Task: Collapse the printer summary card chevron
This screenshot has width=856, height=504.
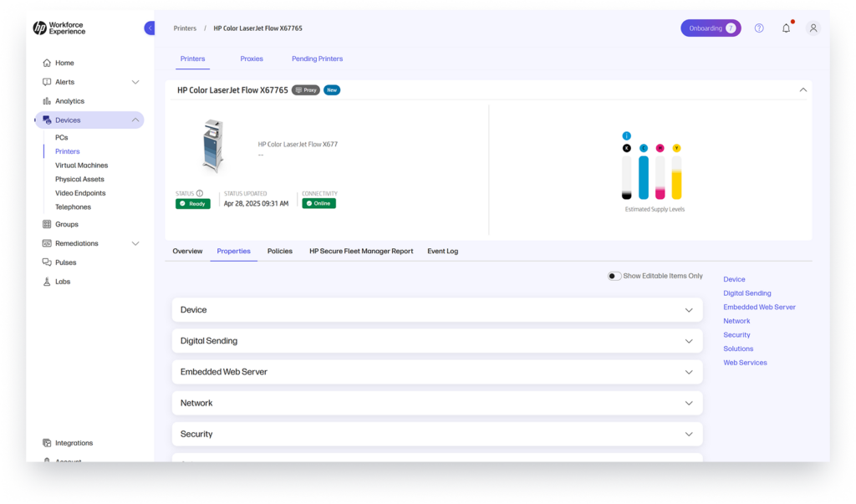Action: (803, 90)
